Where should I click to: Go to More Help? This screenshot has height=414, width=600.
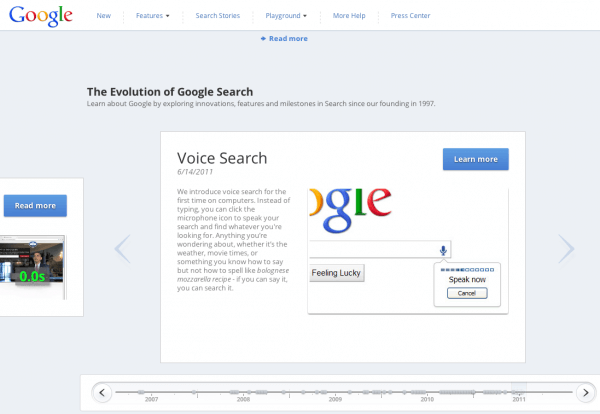click(x=349, y=16)
